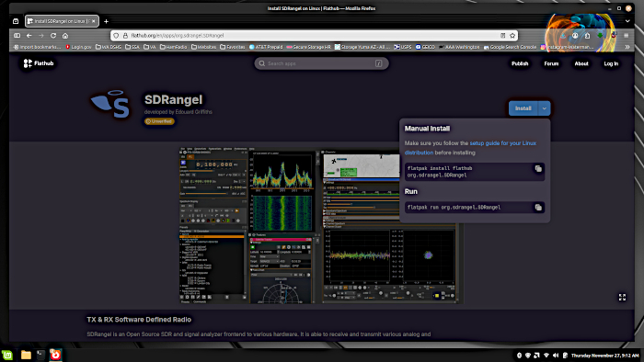
Task: Show more bookmarks with the chevron
Action: [627, 47]
